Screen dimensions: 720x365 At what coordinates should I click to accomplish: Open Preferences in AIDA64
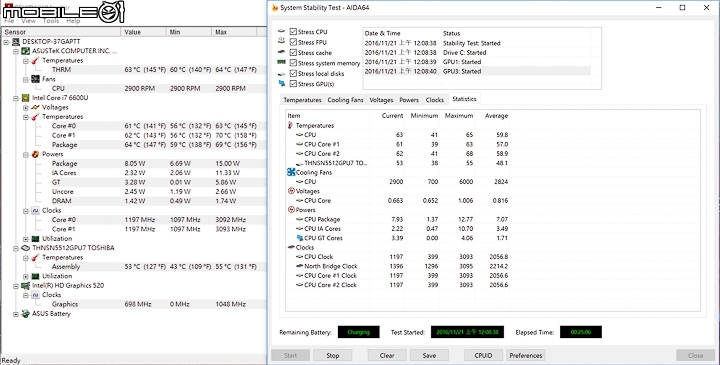point(526,355)
